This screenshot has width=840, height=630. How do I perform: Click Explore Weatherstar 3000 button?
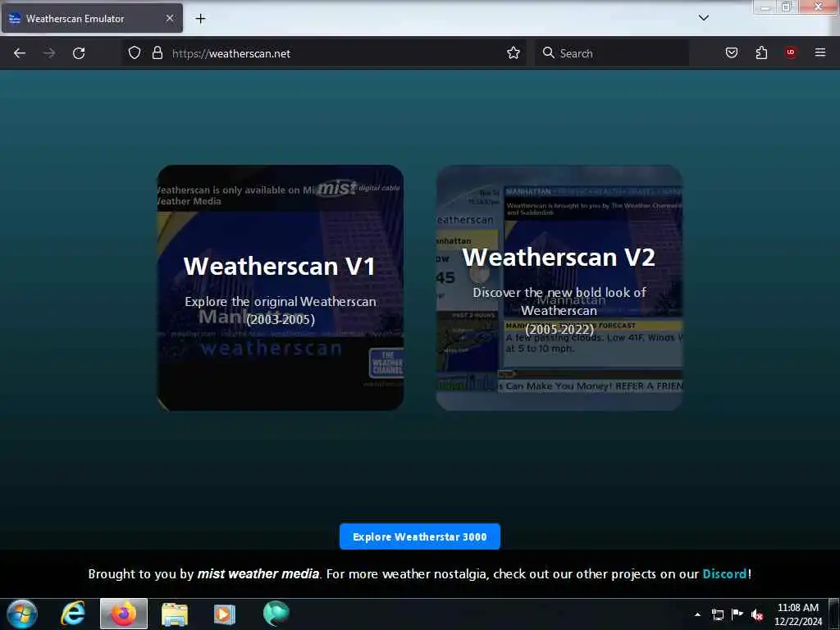pos(420,536)
